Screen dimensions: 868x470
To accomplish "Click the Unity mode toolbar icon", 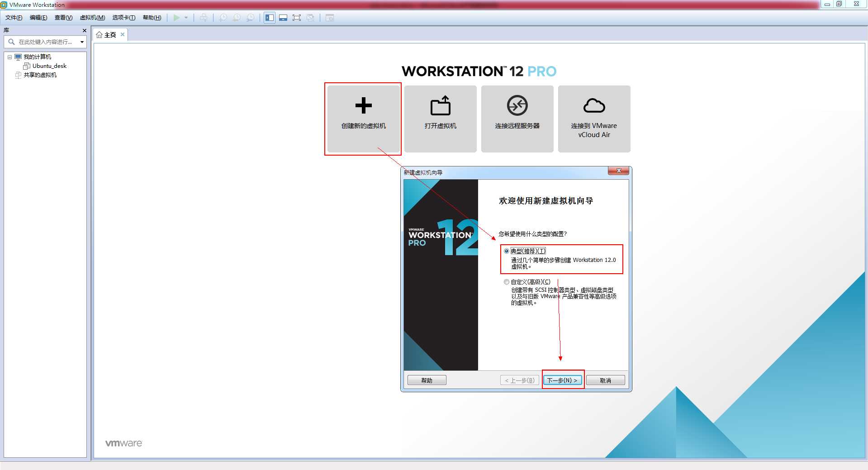I will [x=310, y=18].
